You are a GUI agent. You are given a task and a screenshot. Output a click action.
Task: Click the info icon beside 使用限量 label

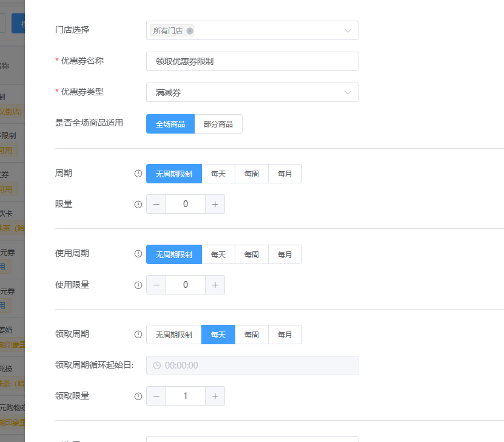coord(138,284)
